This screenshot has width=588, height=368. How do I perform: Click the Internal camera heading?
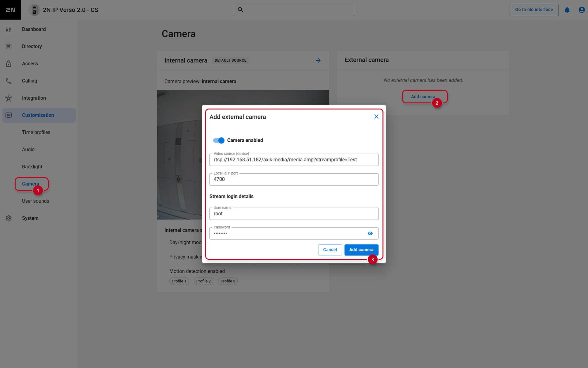186,60
